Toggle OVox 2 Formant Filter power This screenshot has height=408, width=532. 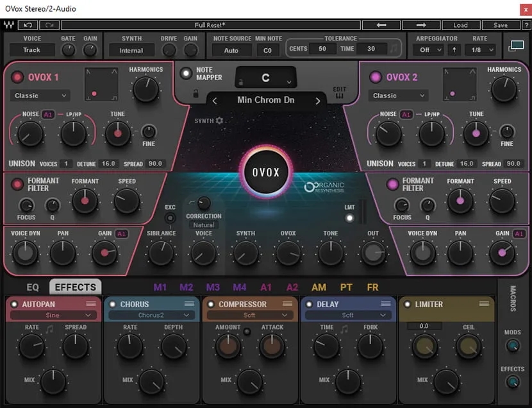point(392,184)
